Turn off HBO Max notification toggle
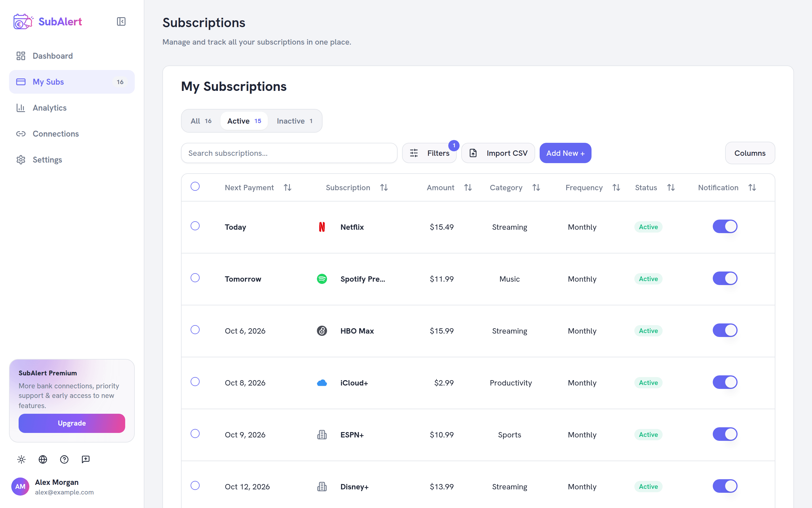Screen dimensions: 812x508 tap(725, 330)
